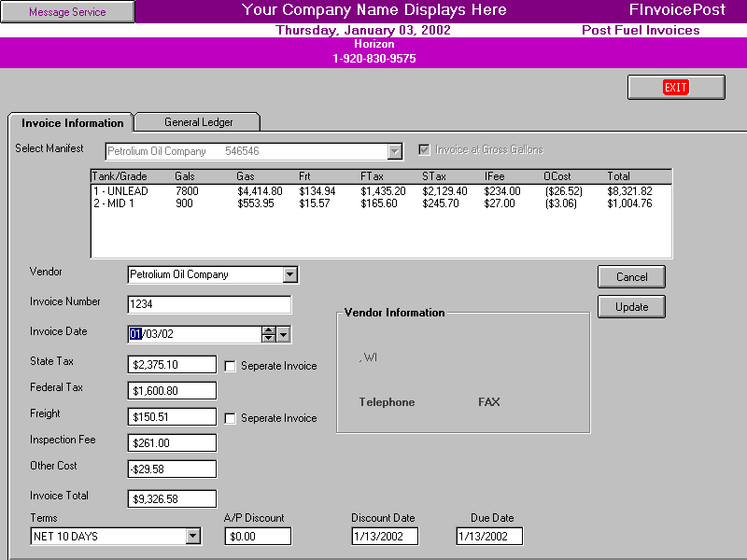Click the $1,004.76 total cell
Screen dimensions: 747x560
(629, 203)
